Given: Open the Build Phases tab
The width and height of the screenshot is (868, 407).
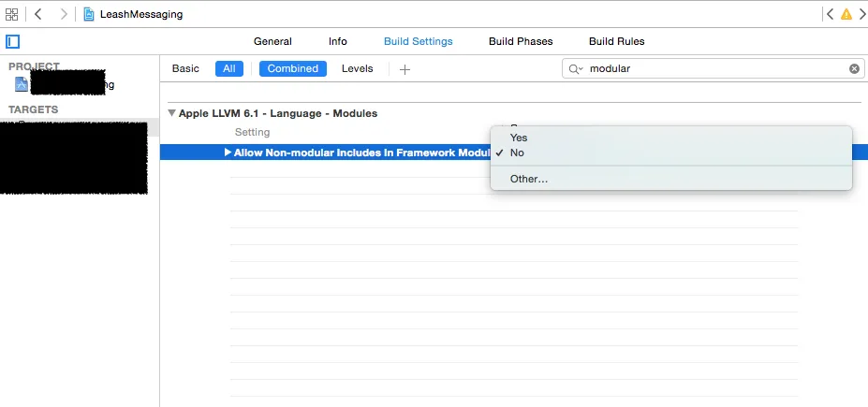Looking at the screenshot, I should [521, 41].
